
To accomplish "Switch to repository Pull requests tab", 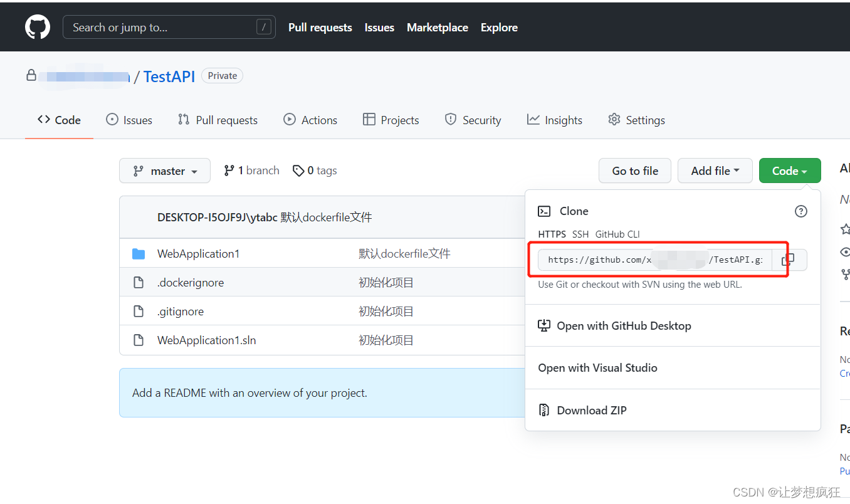I will pos(218,120).
